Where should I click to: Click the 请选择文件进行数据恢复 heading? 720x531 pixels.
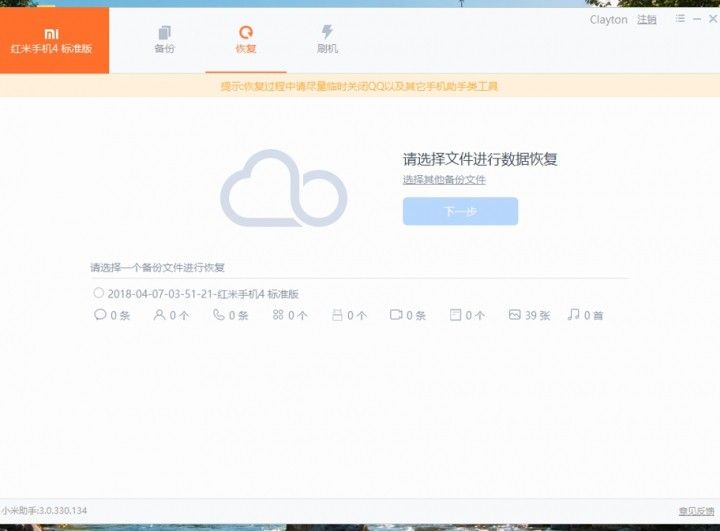click(480, 159)
